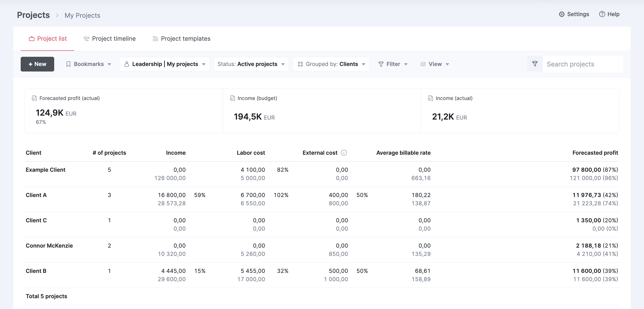The image size is (644, 309).
Task: Click the Project list briefcase icon
Action: pos(31,39)
